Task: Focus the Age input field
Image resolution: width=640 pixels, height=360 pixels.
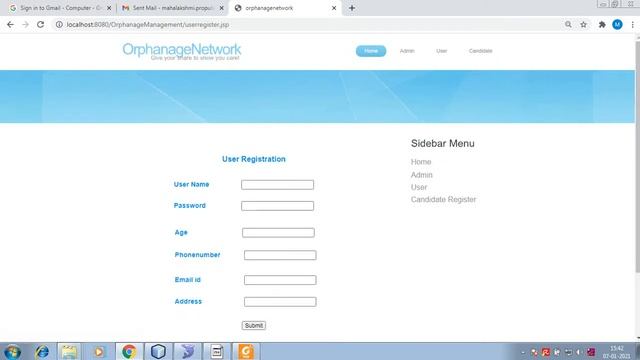Action: click(x=278, y=233)
